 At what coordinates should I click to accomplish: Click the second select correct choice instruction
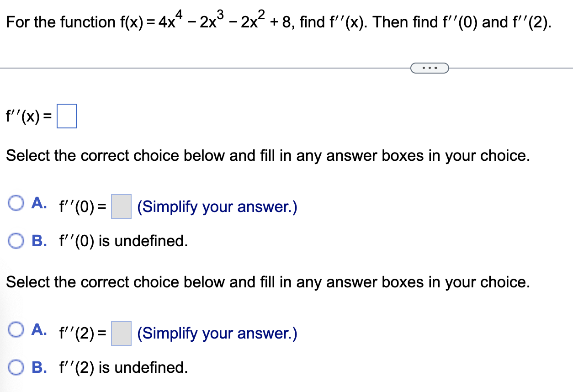(268, 282)
